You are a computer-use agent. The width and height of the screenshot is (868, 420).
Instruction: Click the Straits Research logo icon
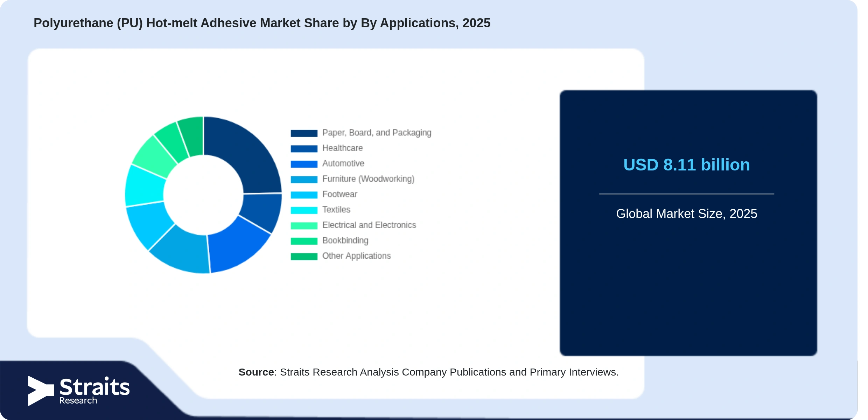coord(41,391)
